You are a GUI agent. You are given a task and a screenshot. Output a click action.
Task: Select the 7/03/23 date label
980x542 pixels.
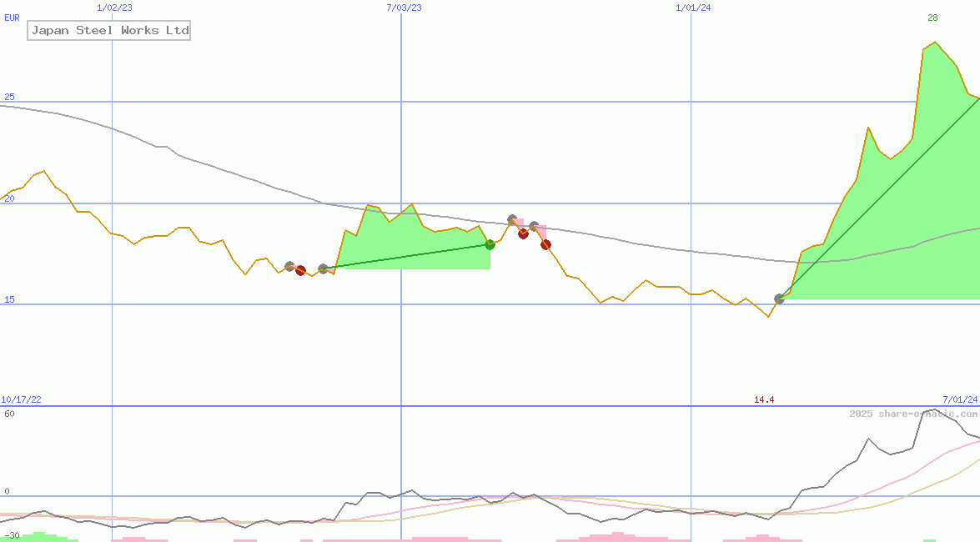tap(404, 8)
